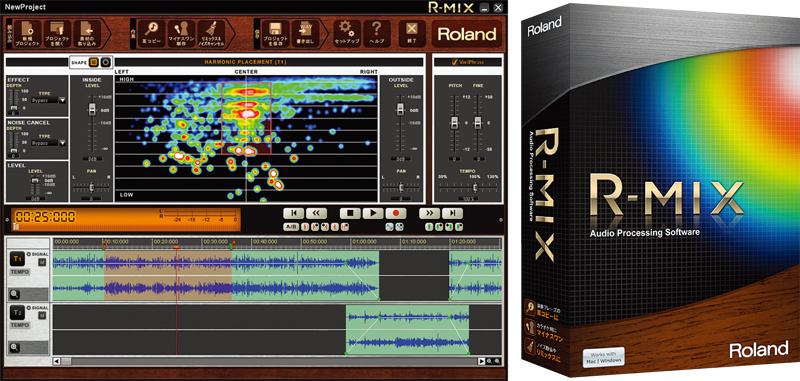Select the remix and noise cancel broom icon
800x381 pixels.
(210, 34)
